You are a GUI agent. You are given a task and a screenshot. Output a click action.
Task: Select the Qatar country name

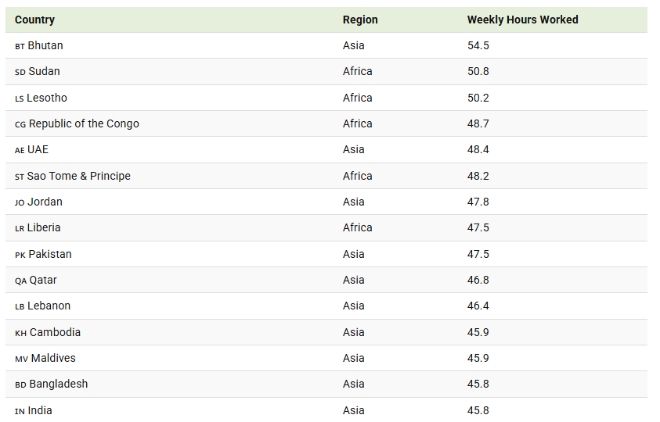(x=43, y=280)
